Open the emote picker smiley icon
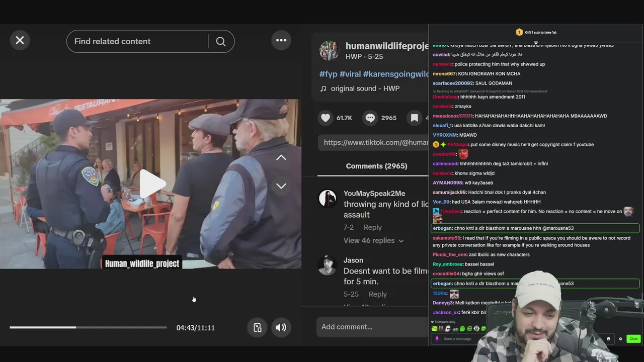This screenshot has width=644, height=362. click(x=609, y=339)
